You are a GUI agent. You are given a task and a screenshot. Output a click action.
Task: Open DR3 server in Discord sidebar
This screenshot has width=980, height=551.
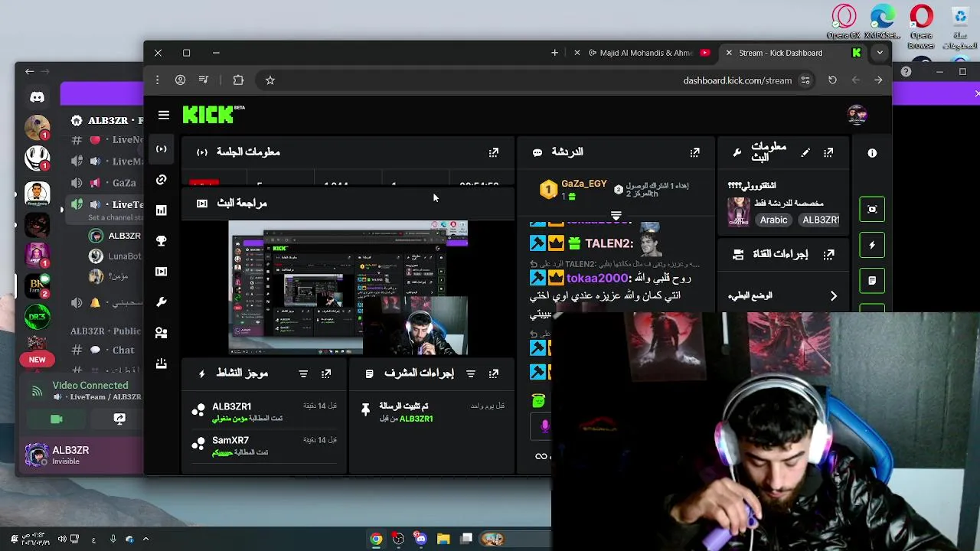click(37, 318)
